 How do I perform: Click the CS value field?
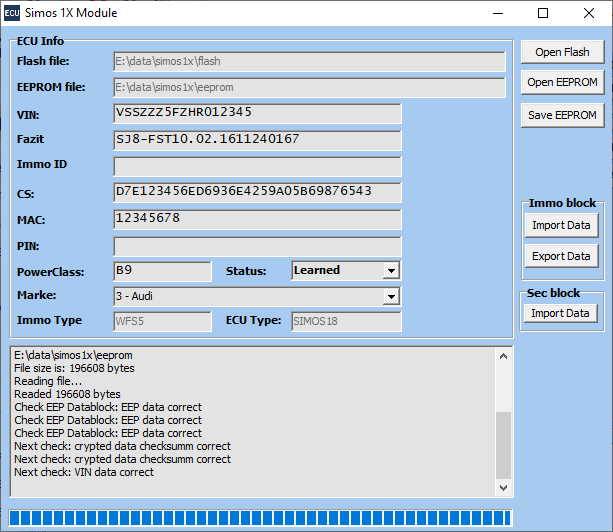tap(257, 192)
